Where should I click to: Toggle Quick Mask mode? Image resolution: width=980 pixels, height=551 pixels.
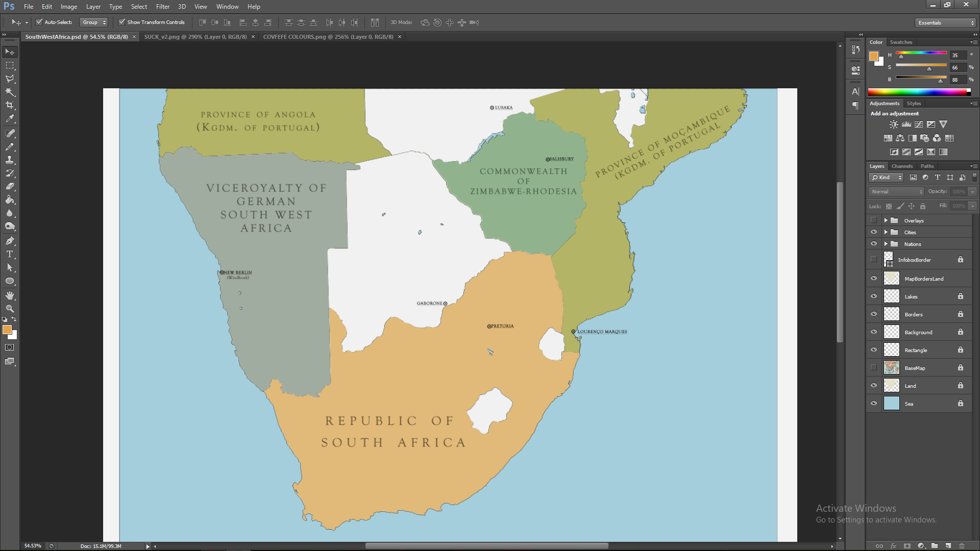(x=10, y=347)
